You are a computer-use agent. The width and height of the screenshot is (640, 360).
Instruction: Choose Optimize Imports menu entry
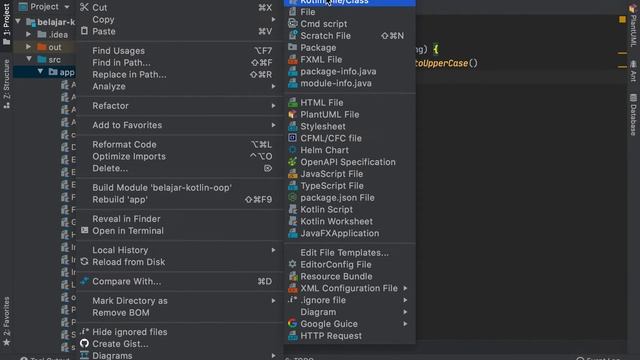(x=179, y=156)
